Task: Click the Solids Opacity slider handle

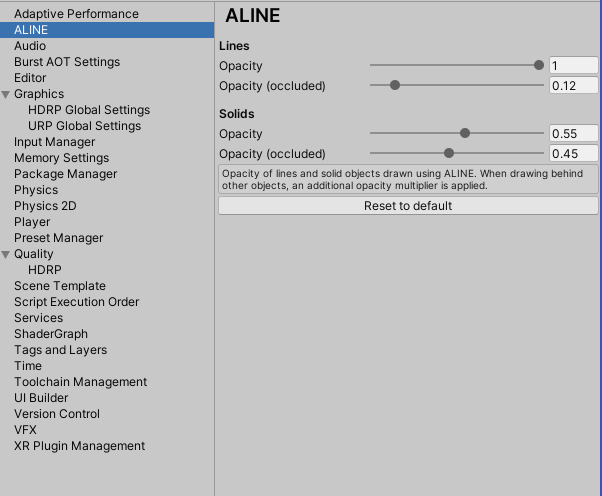Action: tap(465, 133)
